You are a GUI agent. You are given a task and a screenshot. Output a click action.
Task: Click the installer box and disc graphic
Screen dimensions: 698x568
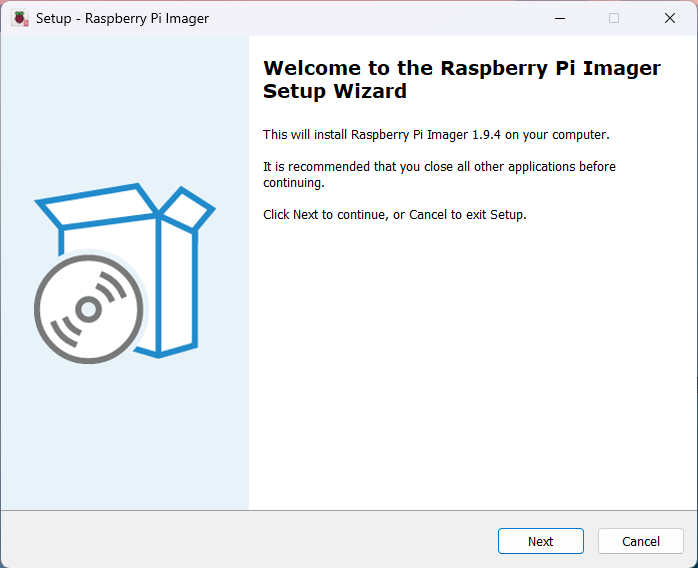(125, 273)
